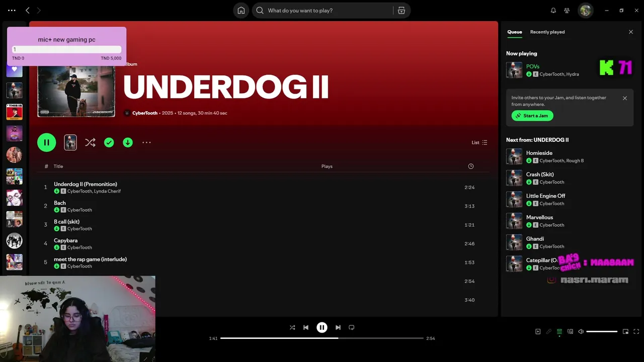The width and height of the screenshot is (644, 362).
Task: Open the notifications bell
Action: [553, 11]
